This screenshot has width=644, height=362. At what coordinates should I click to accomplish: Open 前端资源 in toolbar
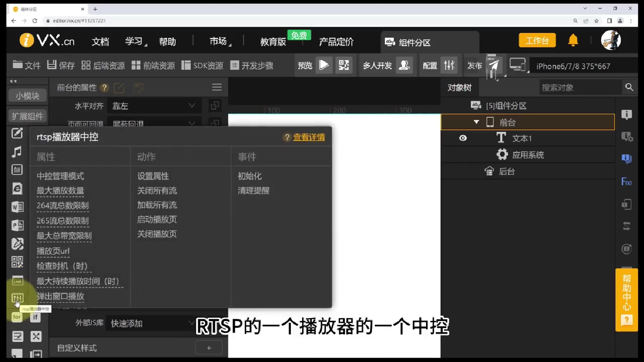153,66
